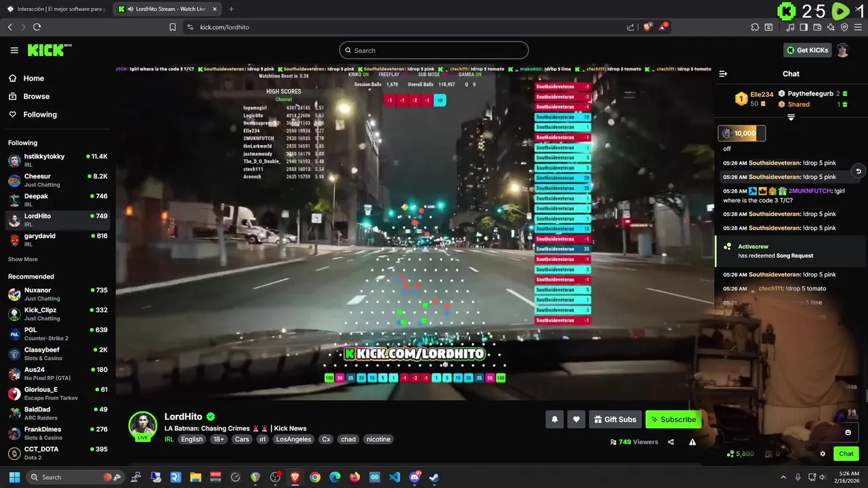Show hidden system tray icons chevron
Screen dimensions: 868x488
click(x=783, y=477)
